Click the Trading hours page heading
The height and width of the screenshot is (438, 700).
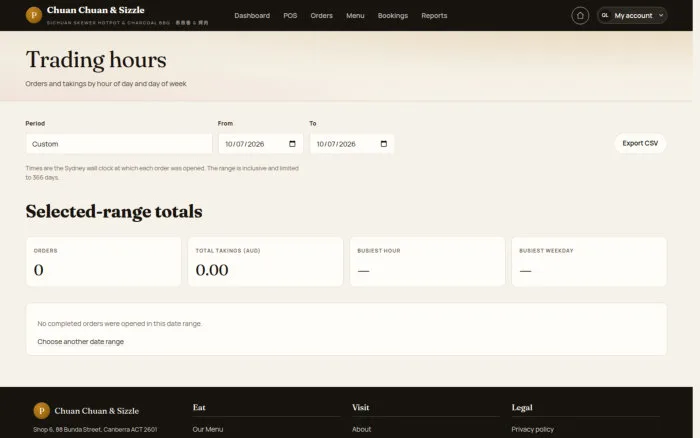(96, 60)
